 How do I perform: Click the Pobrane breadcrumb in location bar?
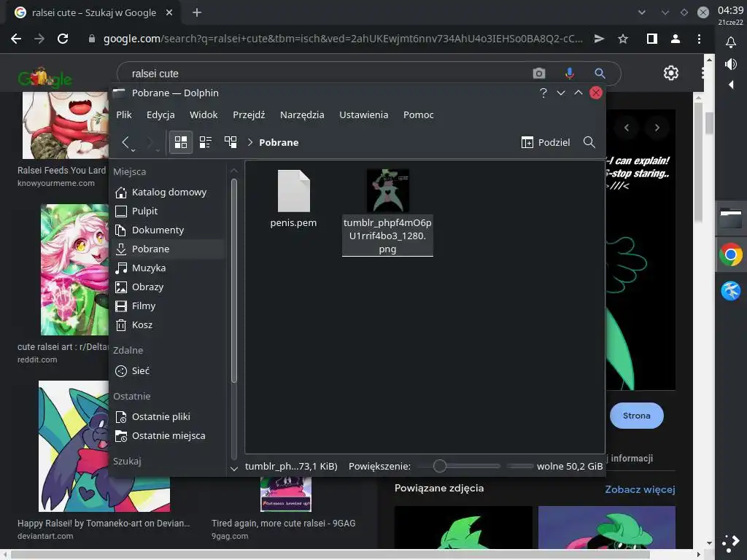[279, 142]
